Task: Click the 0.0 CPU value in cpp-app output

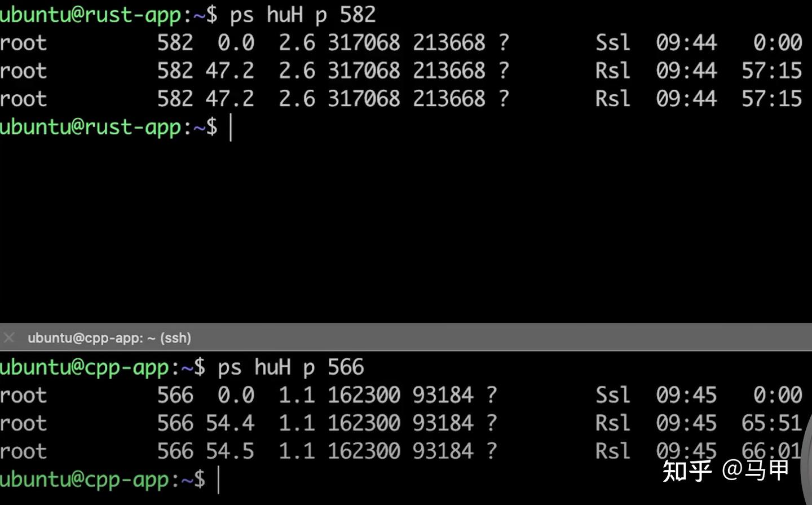Action: coord(236,396)
